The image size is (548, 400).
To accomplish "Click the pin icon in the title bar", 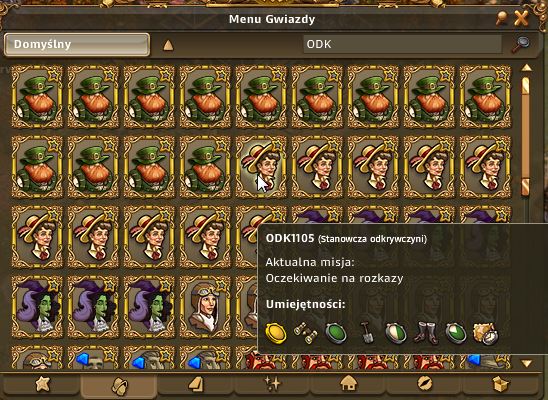I will coord(502,18).
